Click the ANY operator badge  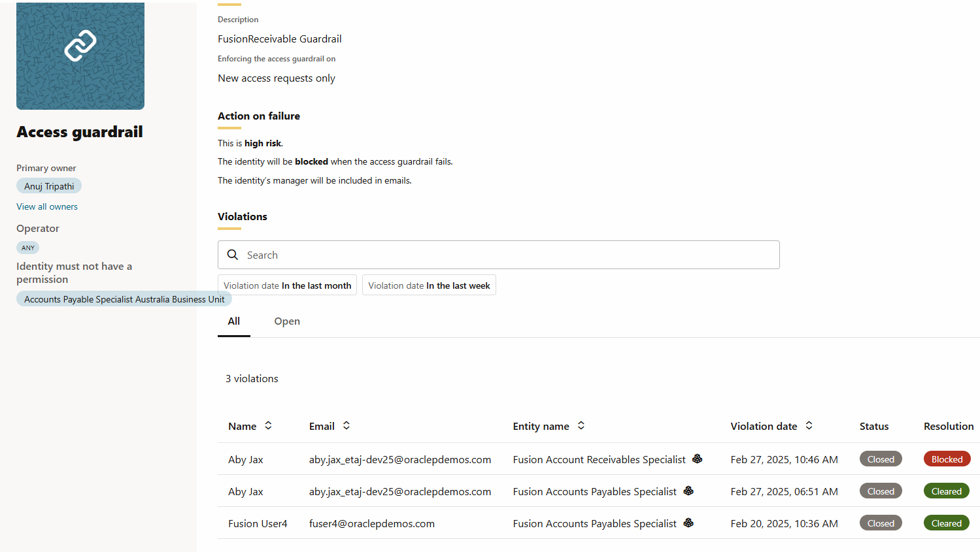coord(28,248)
